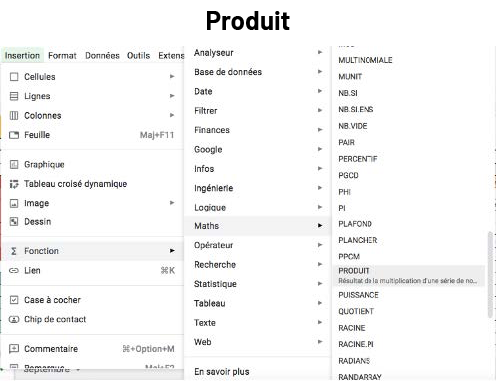This screenshot has width=496, height=381.
Task: Open the Tableau function category
Action: click(257, 303)
